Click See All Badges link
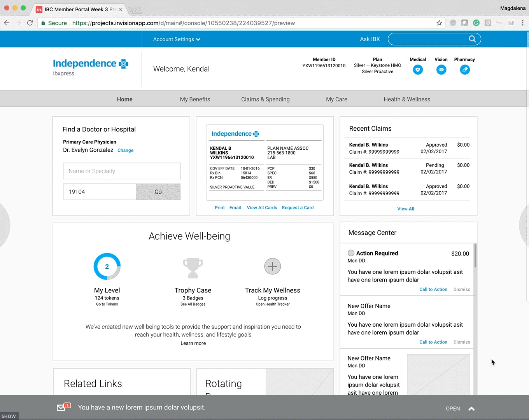 point(193,304)
